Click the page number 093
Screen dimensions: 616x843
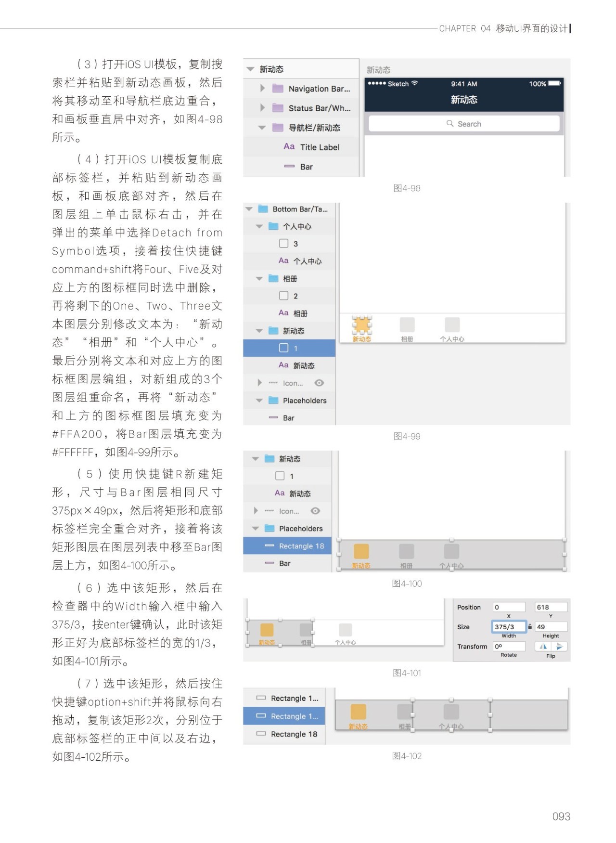click(561, 816)
